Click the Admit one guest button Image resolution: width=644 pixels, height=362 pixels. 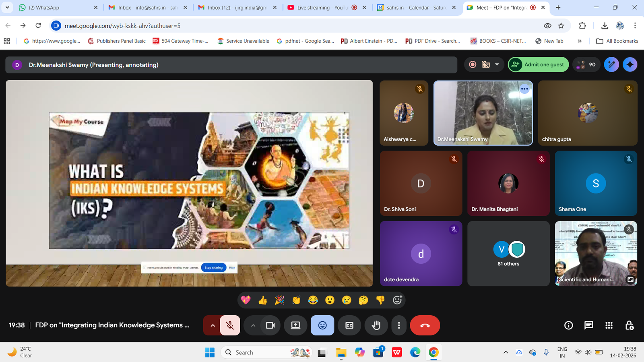[538, 64]
